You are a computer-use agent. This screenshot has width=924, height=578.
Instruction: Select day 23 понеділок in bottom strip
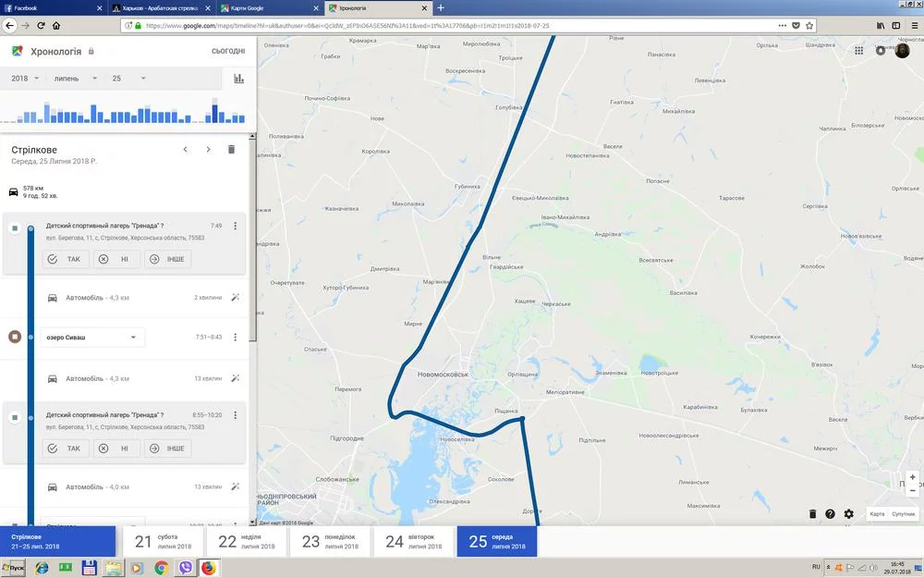[330, 541]
